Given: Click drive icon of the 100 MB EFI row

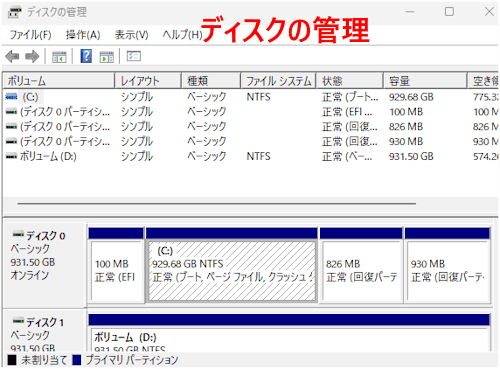Looking at the screenshot, I should 11,112.
